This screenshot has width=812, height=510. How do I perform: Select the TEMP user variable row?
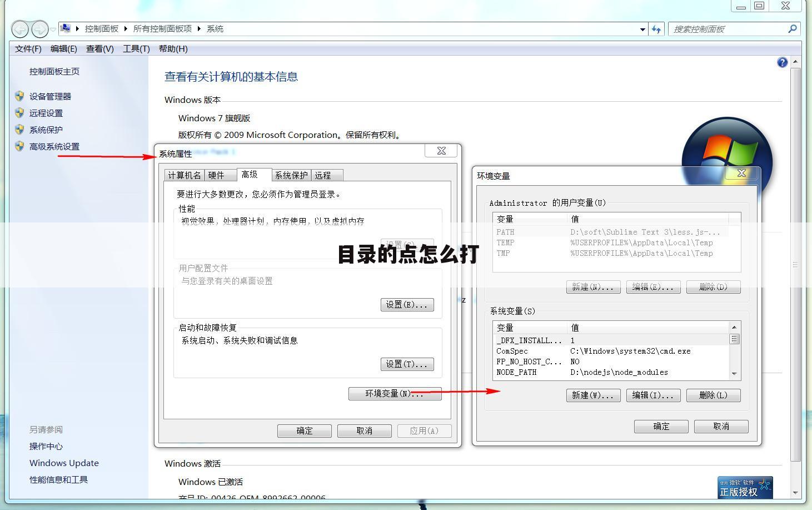click(x=616, y=242)
